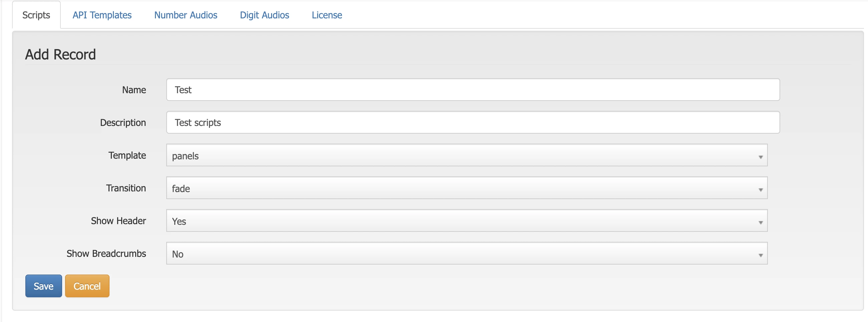Click the "Name" field label
The image size is (868, 322).
pos(134,90)
